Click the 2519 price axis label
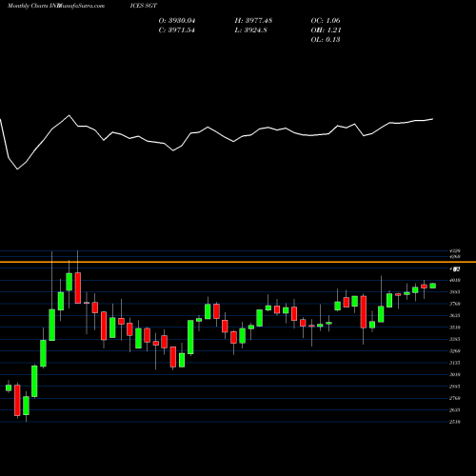 (x=455, y=422)
